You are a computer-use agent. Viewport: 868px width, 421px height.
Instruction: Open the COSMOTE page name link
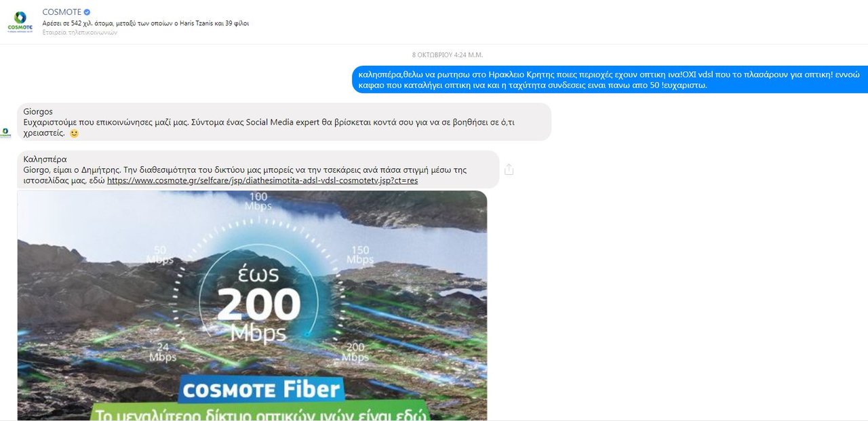click(x=61, y=12)
